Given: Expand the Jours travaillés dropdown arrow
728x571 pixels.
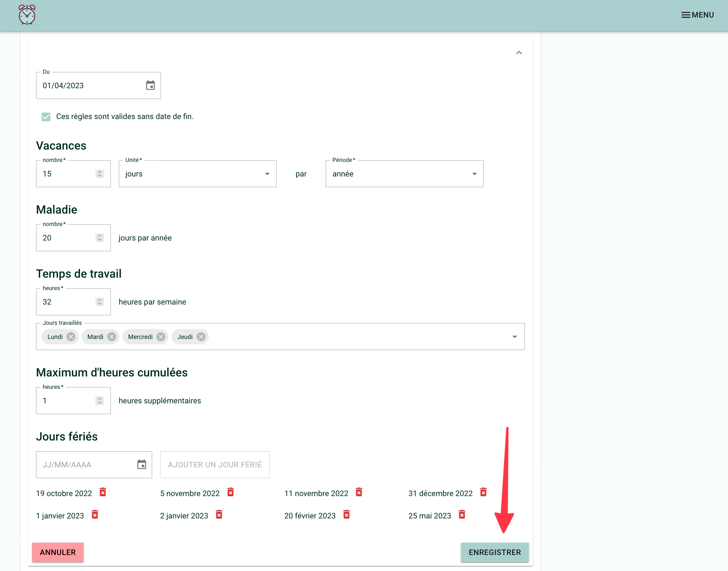Looking at the screenshot, I should [x=514, y=337].
